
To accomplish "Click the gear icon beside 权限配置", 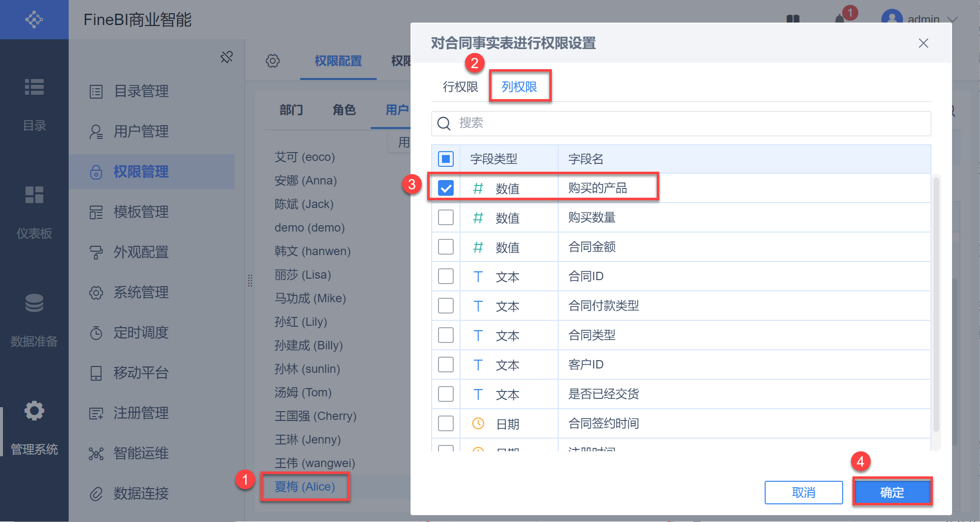I will click(273, 61).
